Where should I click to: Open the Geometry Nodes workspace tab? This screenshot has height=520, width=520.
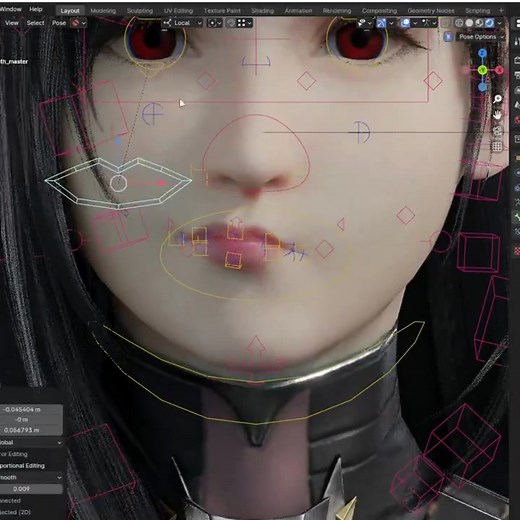pos(431,11)
